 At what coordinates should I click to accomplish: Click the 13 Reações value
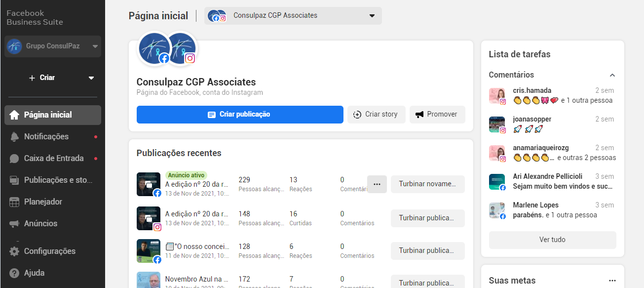(x=294, y=180)
